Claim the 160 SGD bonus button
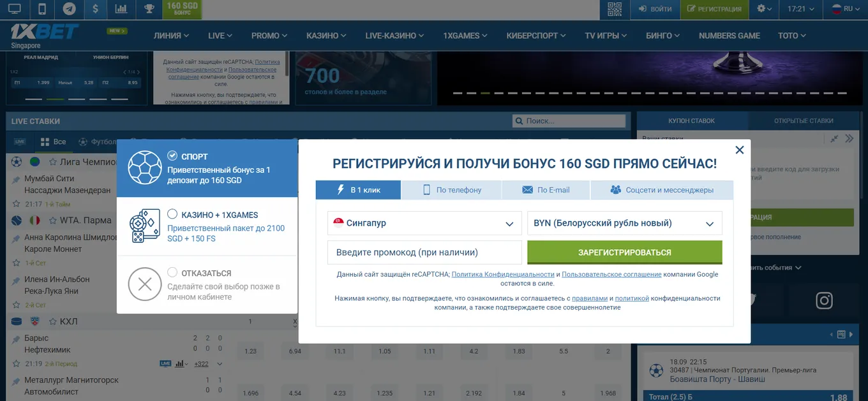Screen dimensions: 868x401 tap(182, 9)
